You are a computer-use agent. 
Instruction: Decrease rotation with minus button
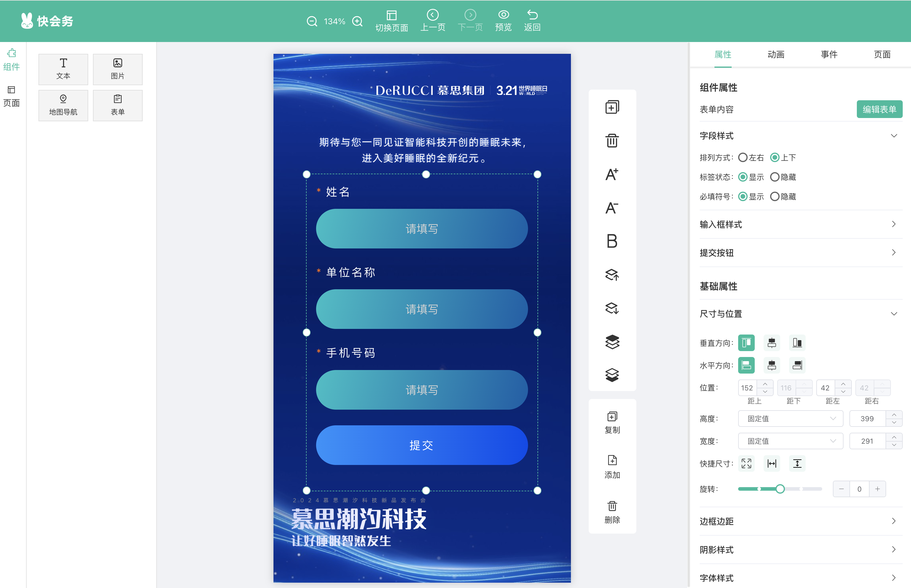pyautogui.click(x=841, y=489)
